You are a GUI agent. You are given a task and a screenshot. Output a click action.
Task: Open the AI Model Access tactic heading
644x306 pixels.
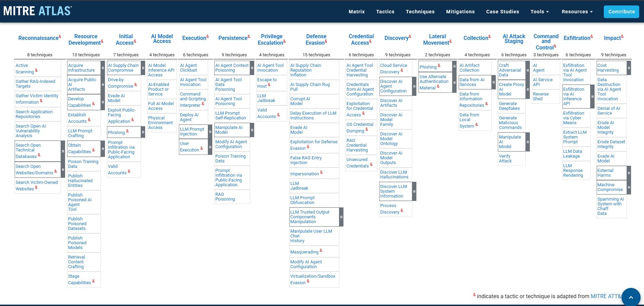click(x=162, y=39)
